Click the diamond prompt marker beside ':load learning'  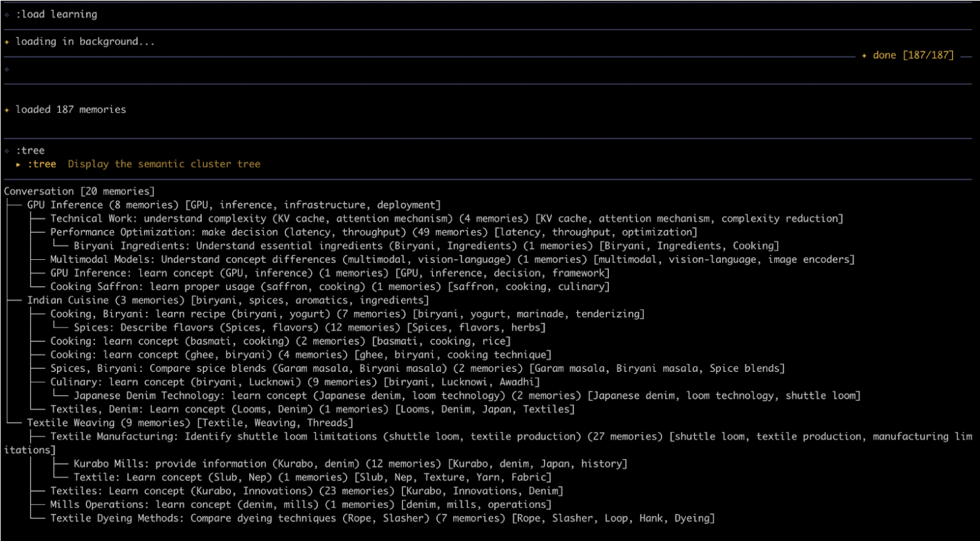point(8,14)
